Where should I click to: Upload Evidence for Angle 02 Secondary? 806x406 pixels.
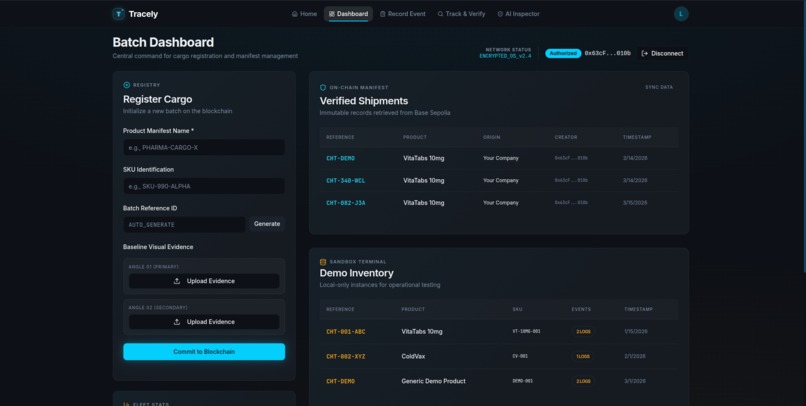(204, 322)
